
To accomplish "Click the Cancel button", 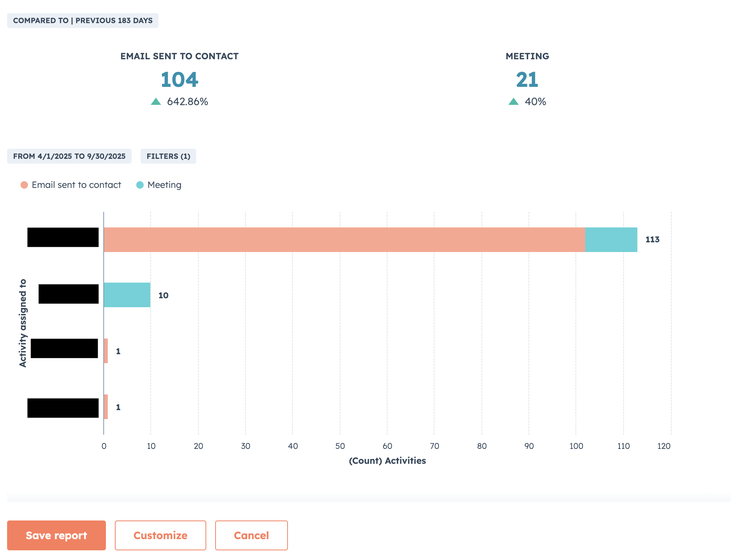I will 251,535.
